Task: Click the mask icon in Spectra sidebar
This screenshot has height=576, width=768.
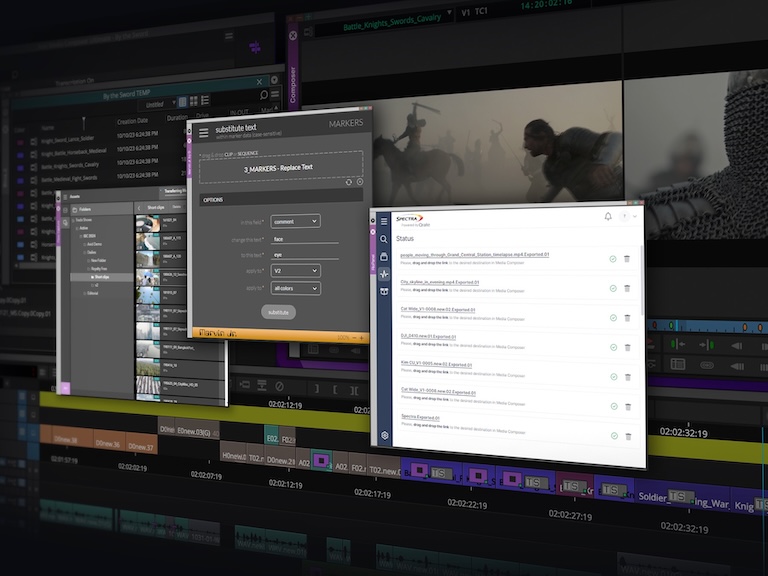Action: point(384,291)
